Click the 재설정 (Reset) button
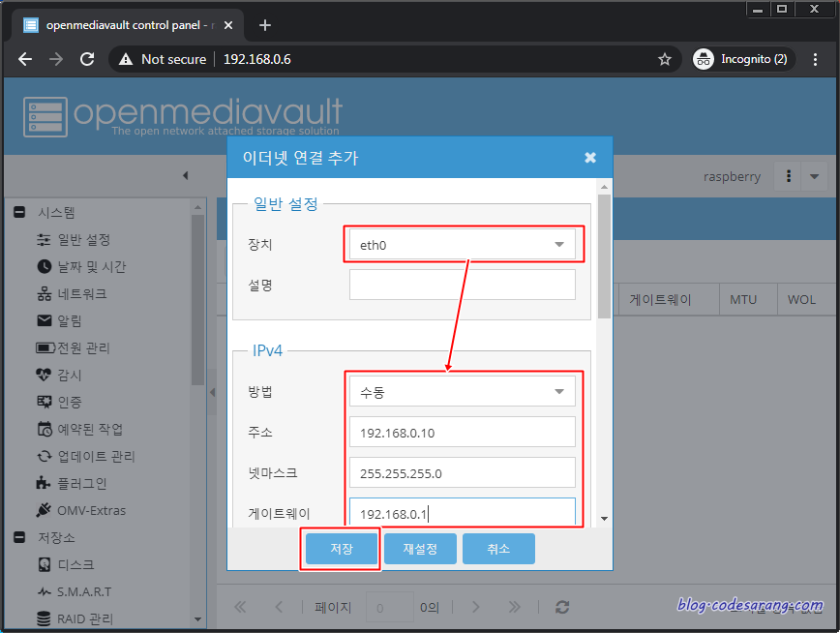 tap(420, 549)
